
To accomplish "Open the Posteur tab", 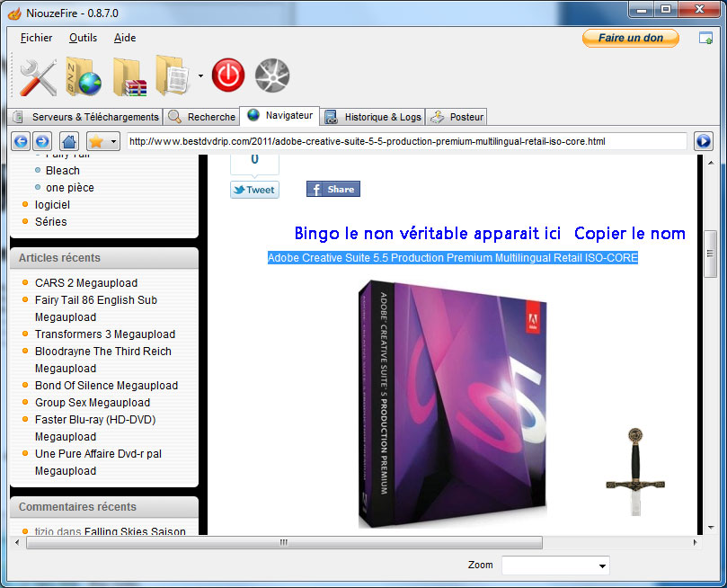I will click(457, 117).
